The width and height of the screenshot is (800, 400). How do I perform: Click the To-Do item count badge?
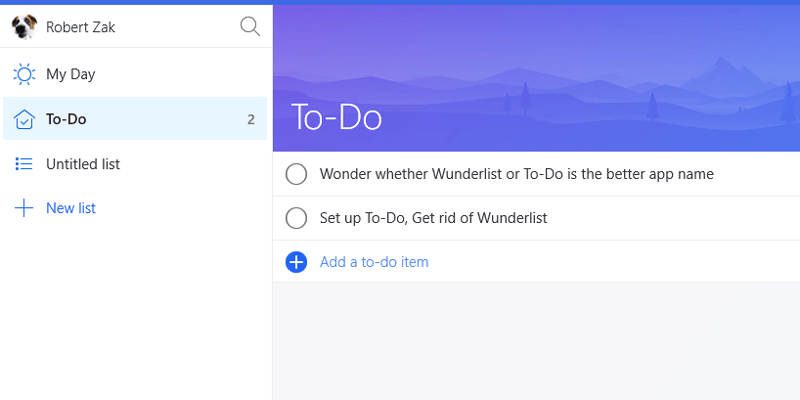pos(251,120)
